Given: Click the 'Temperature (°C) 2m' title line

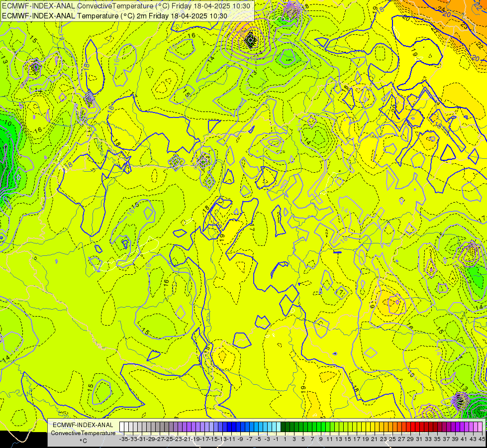Looking at the screenshot, I should coord(114,16).
